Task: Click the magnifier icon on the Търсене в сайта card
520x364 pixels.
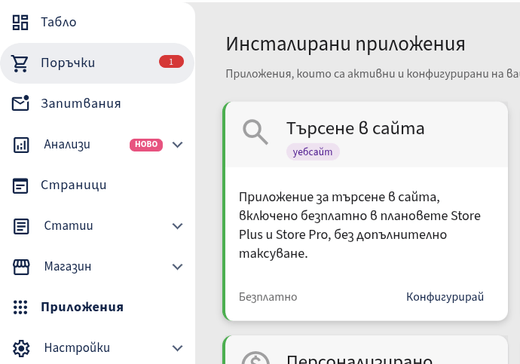Action: point(255,132)
